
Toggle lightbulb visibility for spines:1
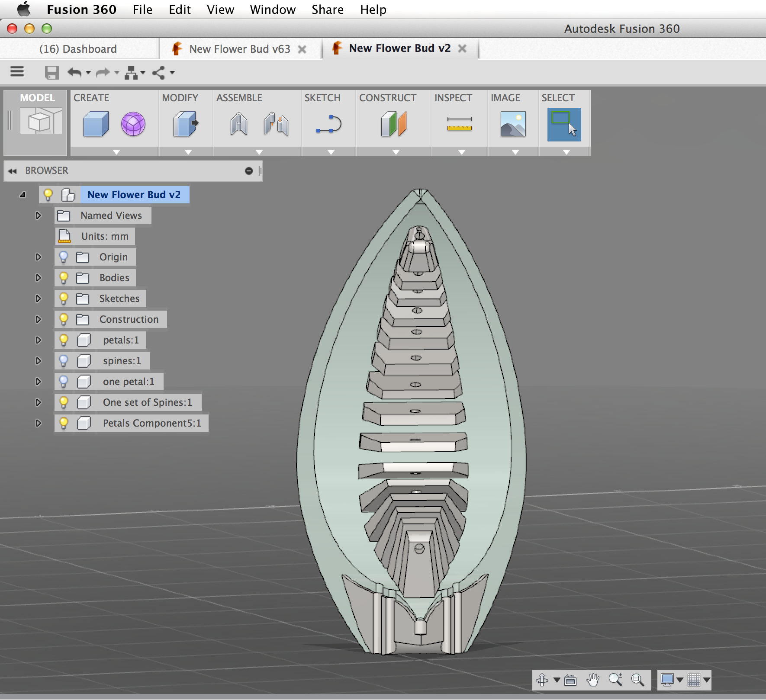point(64,360)
